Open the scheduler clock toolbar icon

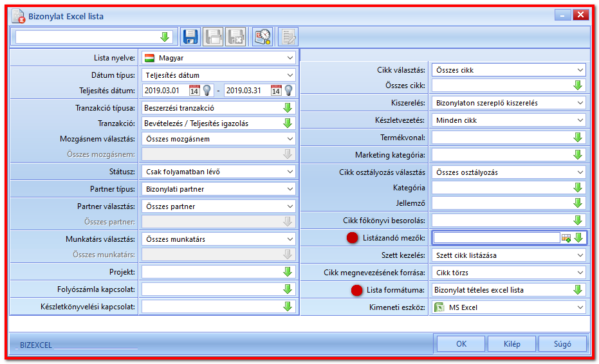point(263,37)
